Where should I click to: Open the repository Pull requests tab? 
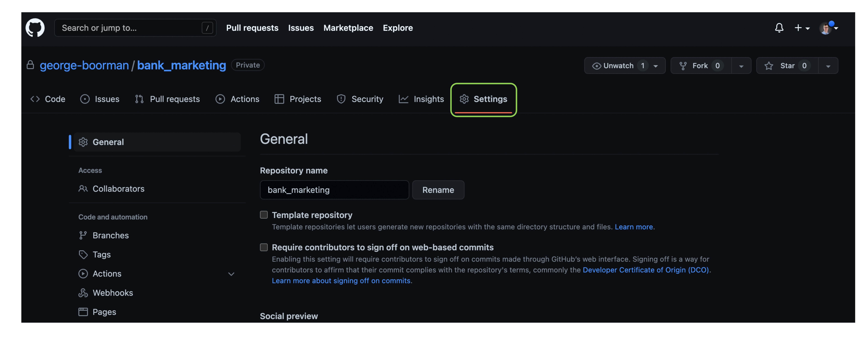(167, 99)
